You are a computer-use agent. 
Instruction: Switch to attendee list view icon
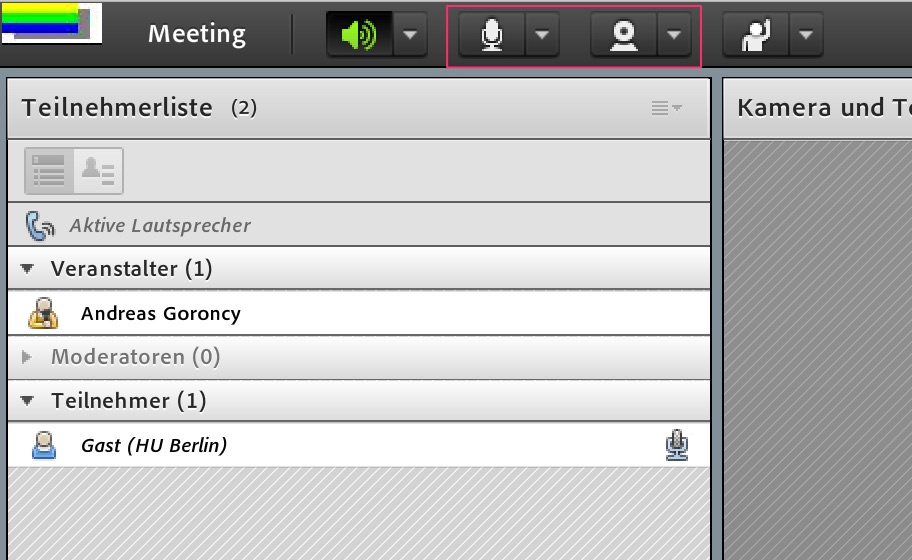[x=49, y=171]
